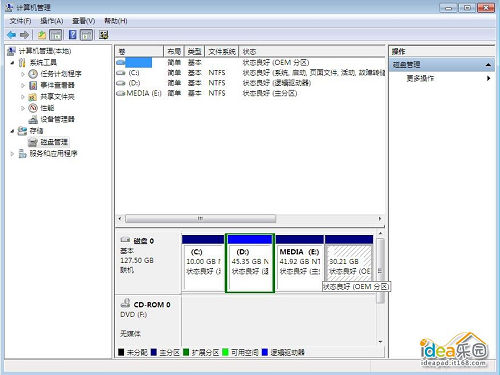Collapse the 磁盘管理 actions section

(488, 65)
